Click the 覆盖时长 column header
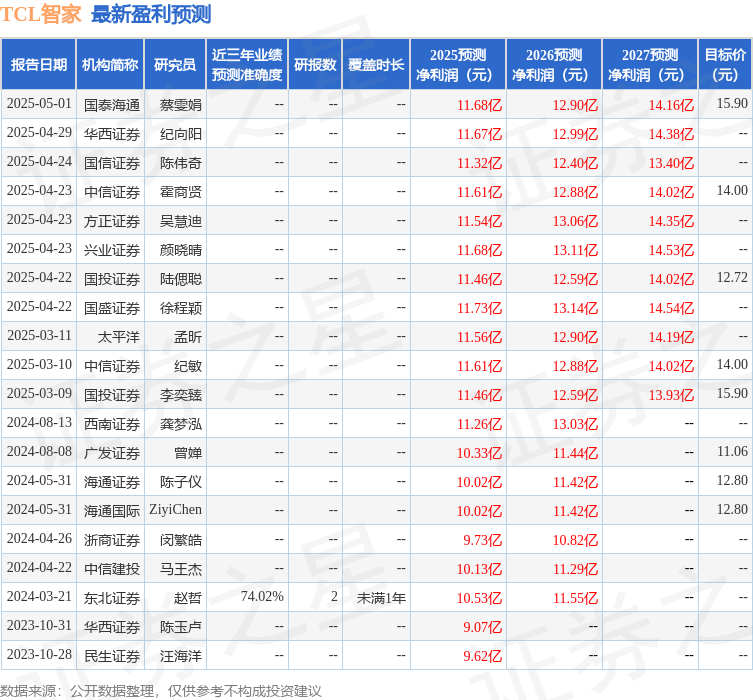Screen dimensions: 753x700 (x=376, y=64)
